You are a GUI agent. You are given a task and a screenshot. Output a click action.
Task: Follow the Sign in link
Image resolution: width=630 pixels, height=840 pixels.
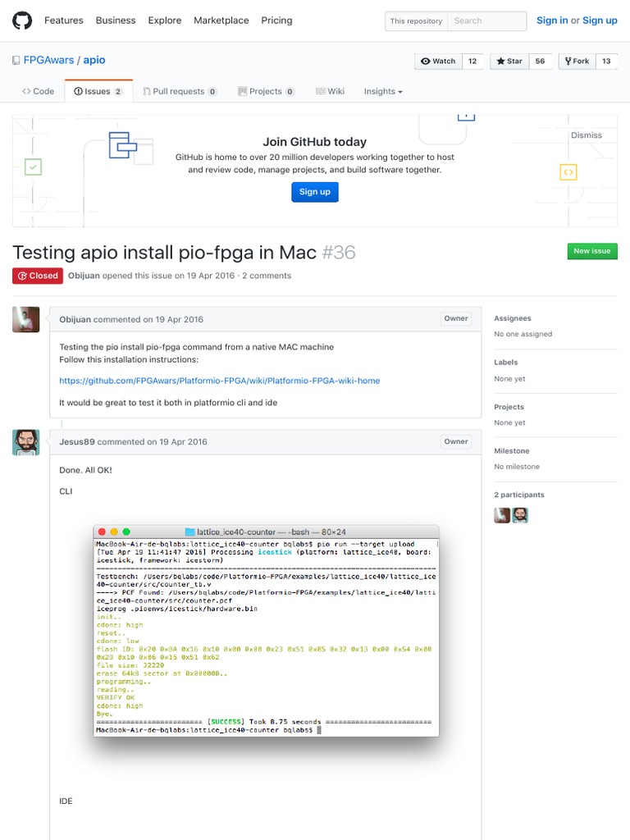(552, 21)
